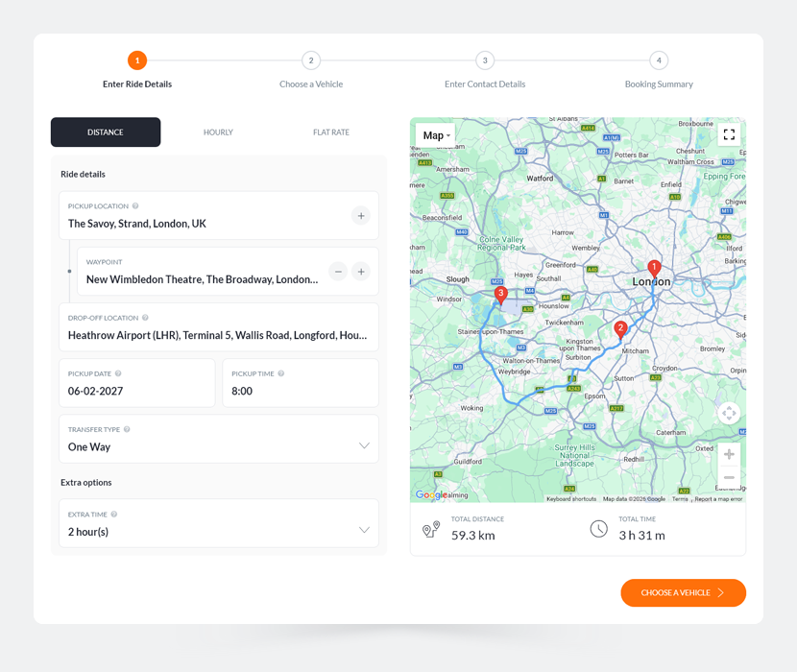Edit the New Wimbledon Theatre waypoint field
The height and width of the screenshot is (672, 797).
pyautogui.click(x=228, y=272)
